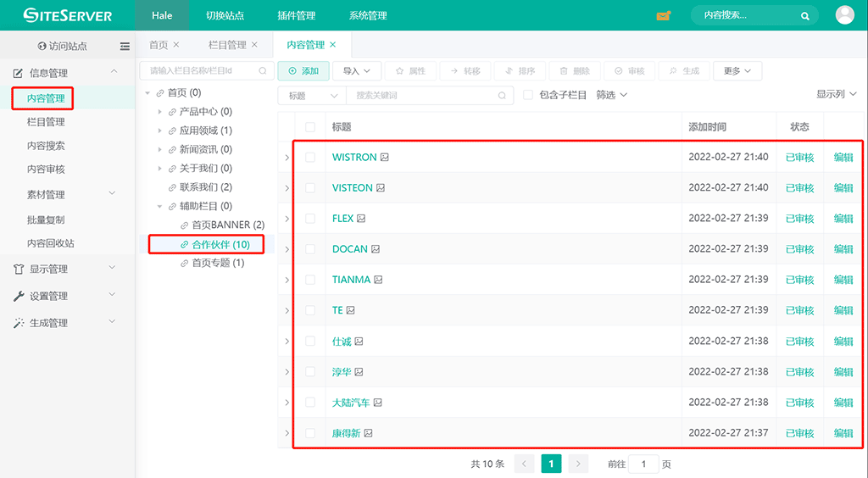Check the DOCAN row checkbox
This screenshot has height=478, width=868.
(310, 249)
